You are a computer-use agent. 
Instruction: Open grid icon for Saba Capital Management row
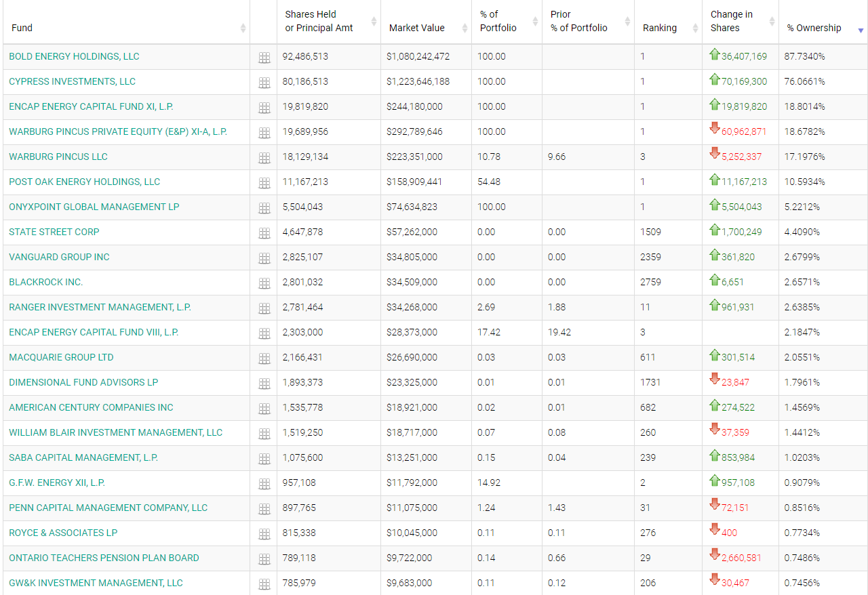point(264,459)
